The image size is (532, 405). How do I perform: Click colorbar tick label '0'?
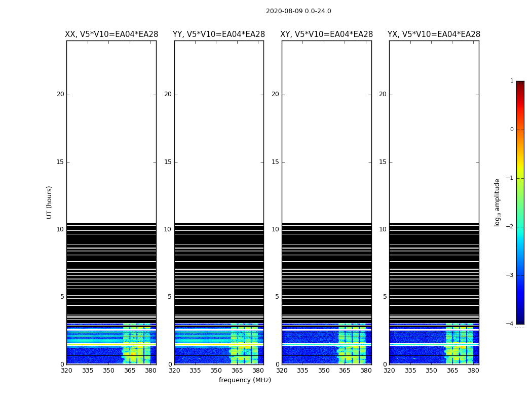(x=512, y=130)
